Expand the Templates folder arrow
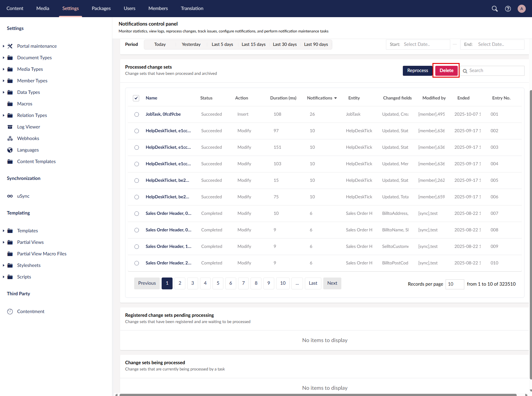 pos(3,231)
